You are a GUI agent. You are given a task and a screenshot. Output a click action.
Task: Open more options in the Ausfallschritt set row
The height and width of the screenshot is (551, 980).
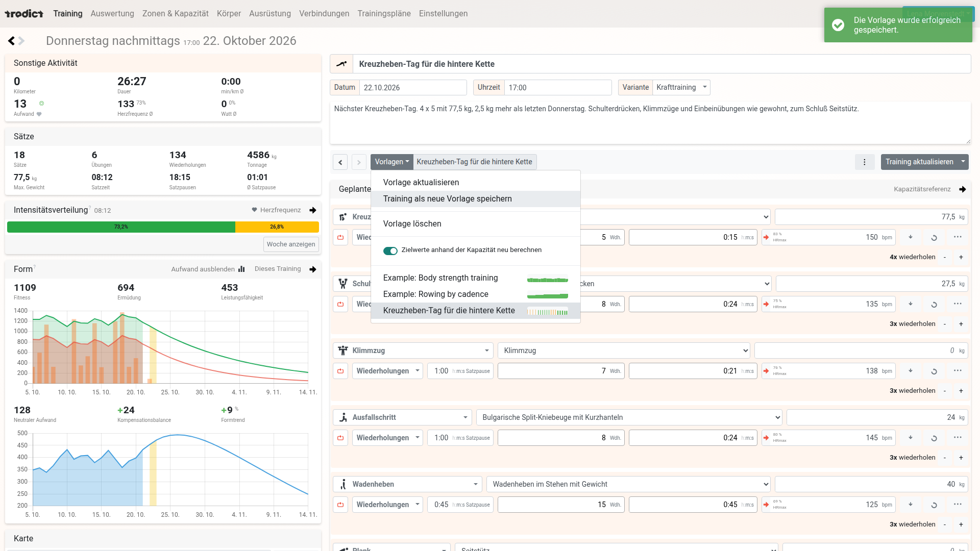(958, 438)
